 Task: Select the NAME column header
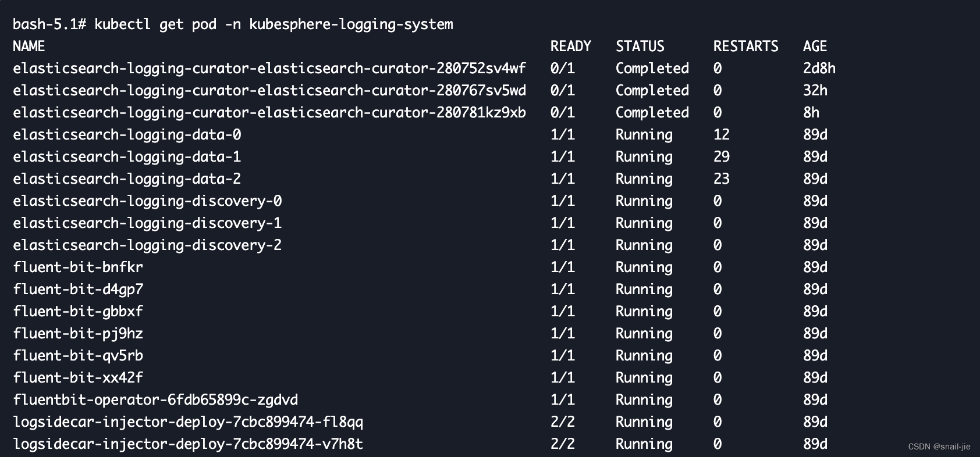(29, 47)
